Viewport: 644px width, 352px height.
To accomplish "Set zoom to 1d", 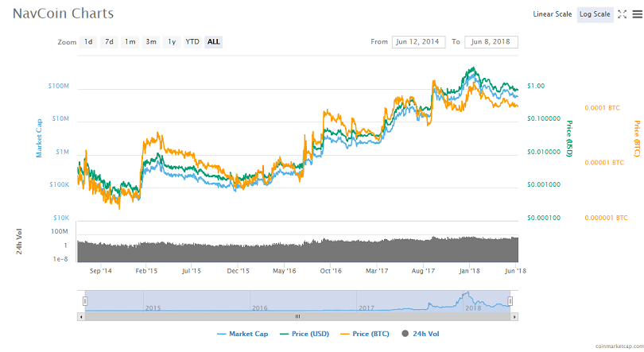I will pyautogui.click(x=89, y=41).
